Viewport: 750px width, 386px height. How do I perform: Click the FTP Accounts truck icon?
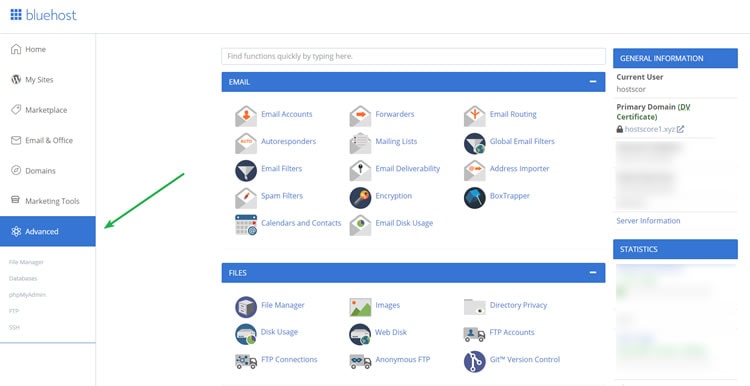tap(474, 334)
